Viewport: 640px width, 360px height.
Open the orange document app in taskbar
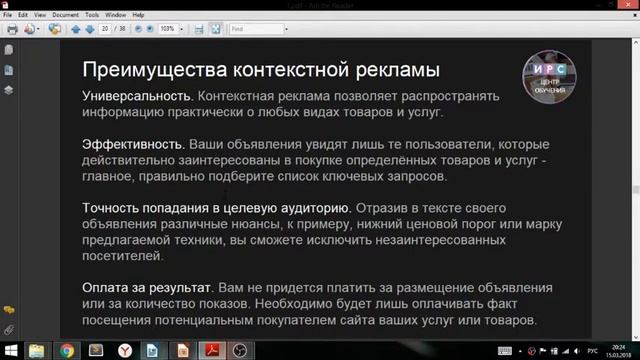click(x=182, y=351)
